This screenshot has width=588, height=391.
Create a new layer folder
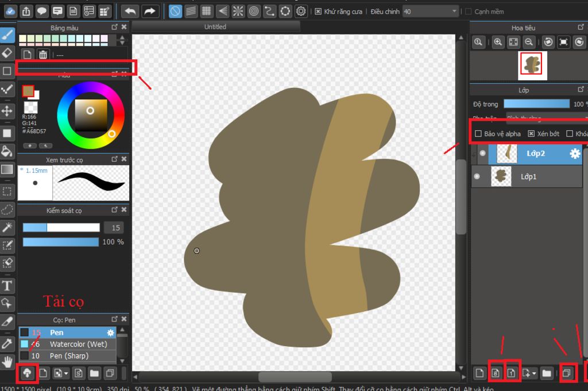(x=547, y=373)
